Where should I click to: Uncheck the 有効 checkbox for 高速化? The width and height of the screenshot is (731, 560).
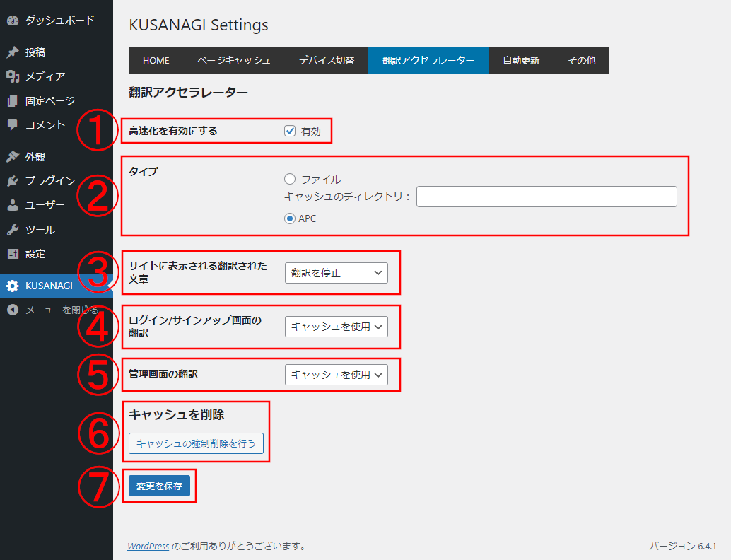tap(291, 130)
